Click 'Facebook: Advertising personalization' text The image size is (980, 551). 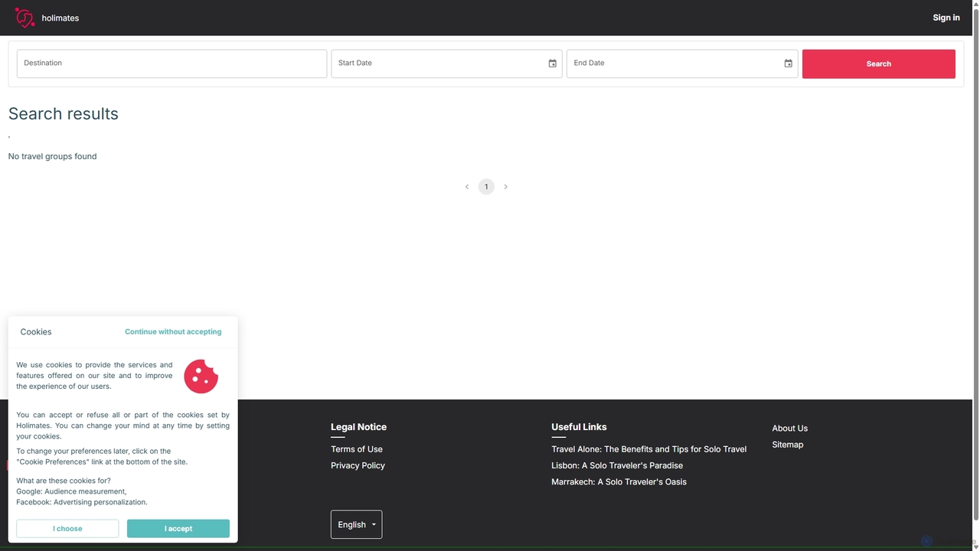pos(82,502)
